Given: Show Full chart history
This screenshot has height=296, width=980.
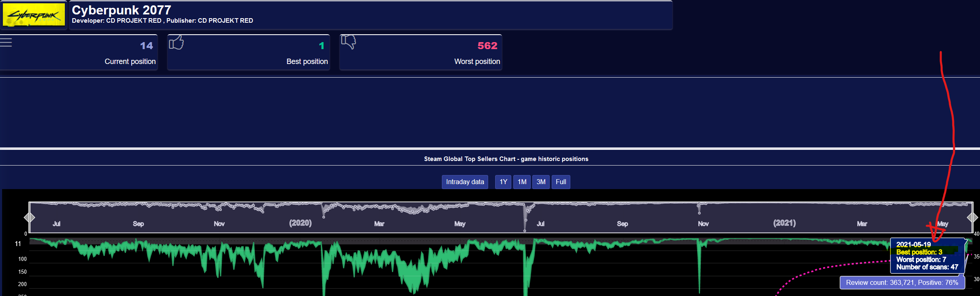Looking at the screenshot, I should (561, 182).
